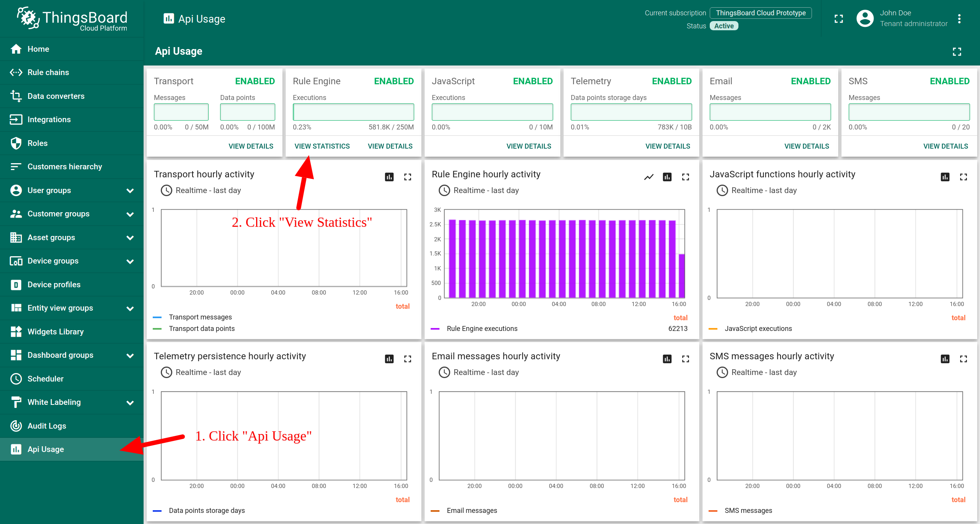Click Transport Data points progress bar
Screen dimensions: 980x524
(x=247, y=112)
